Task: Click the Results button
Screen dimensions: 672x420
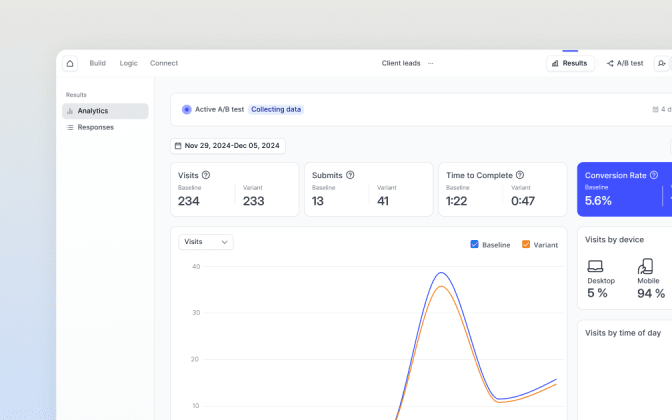Action: [x=570, y=63]
